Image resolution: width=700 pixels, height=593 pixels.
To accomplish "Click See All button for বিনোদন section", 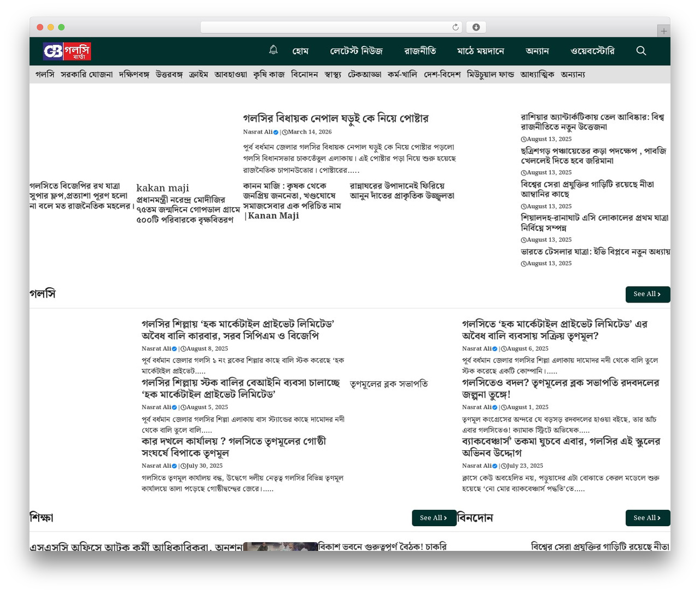I will [647, 518].
